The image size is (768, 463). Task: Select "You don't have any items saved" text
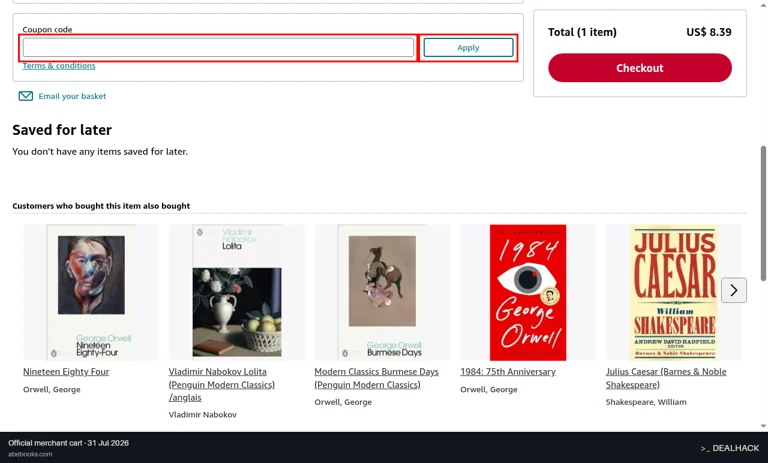pos(100,152)
